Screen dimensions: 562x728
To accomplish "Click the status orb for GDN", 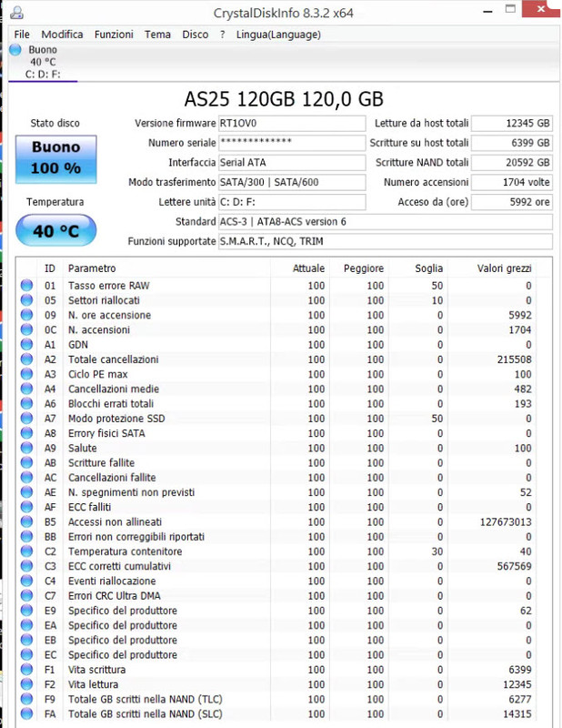I will 26,344.
